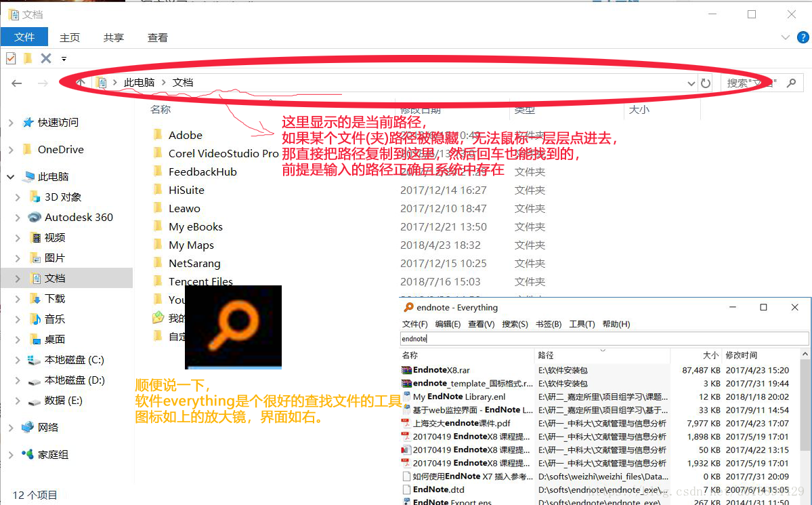The height and width of the screenshot is (505, 812).
Task: Select Autodesk 360 in navigation pane
Action: tap(79, 217)
